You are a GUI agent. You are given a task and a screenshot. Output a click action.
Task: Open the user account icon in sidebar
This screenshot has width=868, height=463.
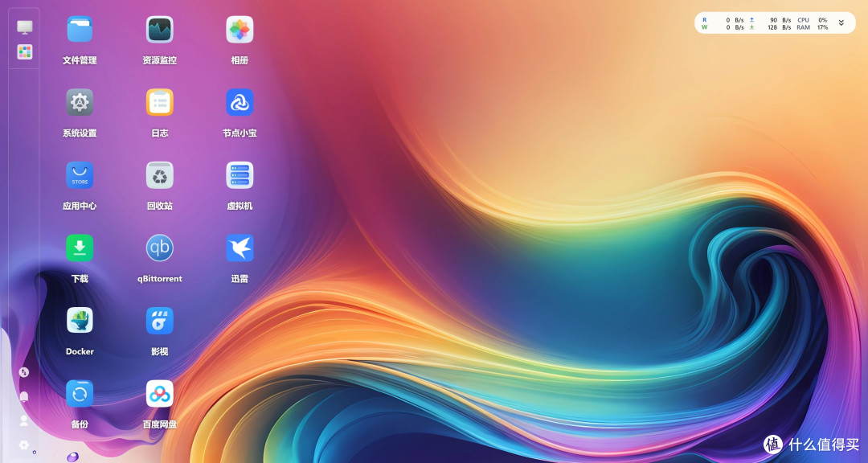24,421
